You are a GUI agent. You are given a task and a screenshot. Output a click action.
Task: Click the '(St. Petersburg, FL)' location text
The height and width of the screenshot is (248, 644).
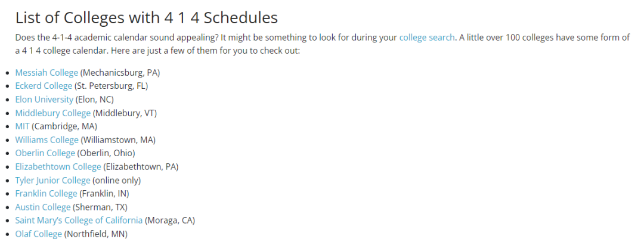tap(112, 86)
